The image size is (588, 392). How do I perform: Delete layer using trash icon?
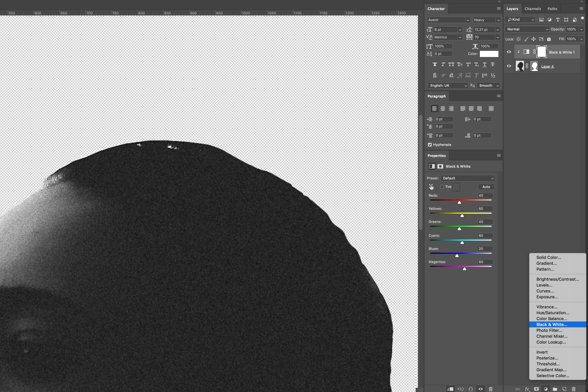point(573,389)
